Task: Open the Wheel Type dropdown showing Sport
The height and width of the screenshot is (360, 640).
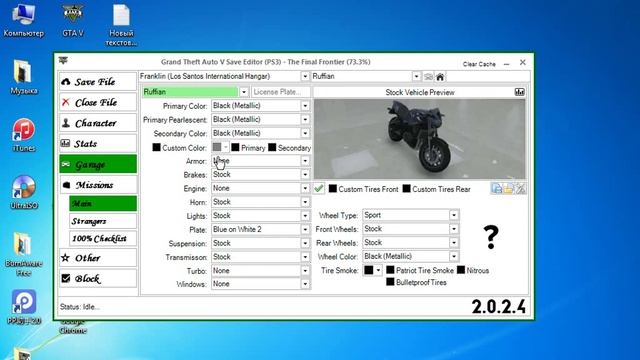Action: click(x=454, y=215)
